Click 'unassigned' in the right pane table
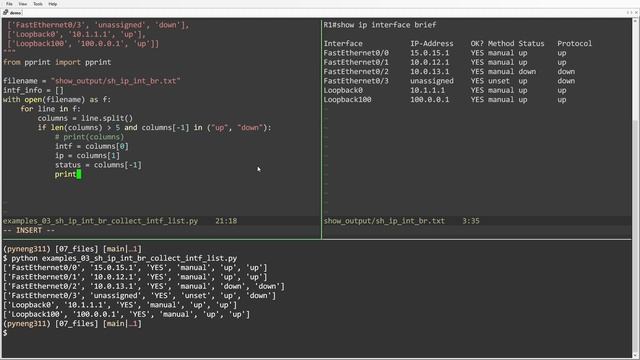 (x=432, y=81)
